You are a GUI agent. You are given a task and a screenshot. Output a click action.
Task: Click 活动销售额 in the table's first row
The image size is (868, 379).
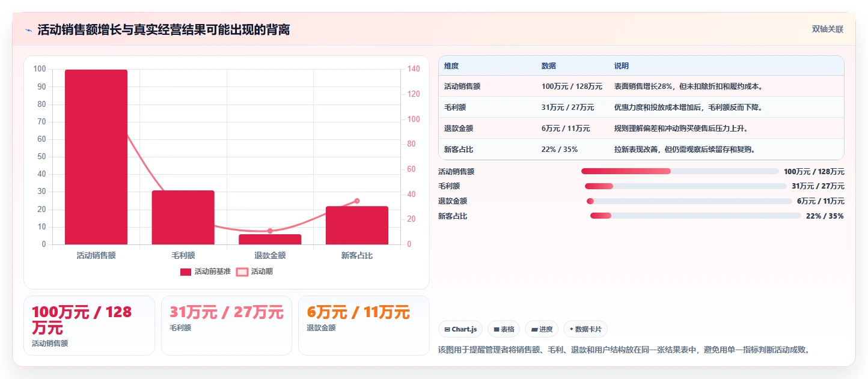462,86
